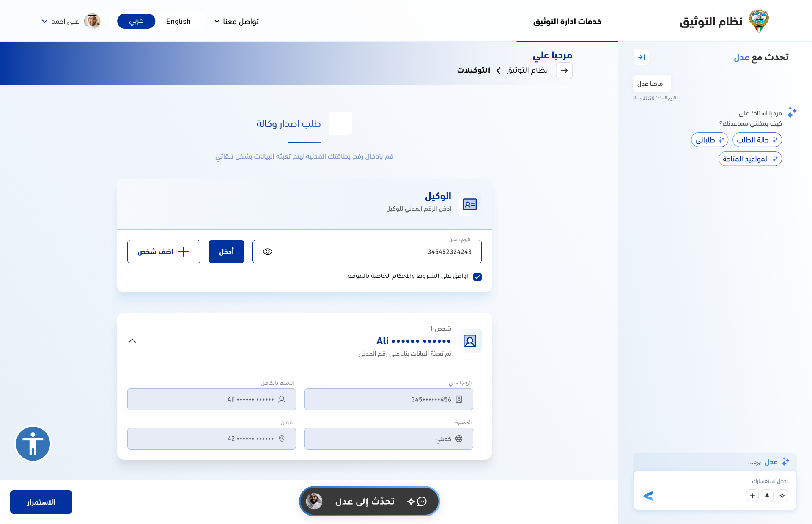Click the اضف شخص add person button
The height and width of the screenshot is (524, 812).
tap(164, 252)
